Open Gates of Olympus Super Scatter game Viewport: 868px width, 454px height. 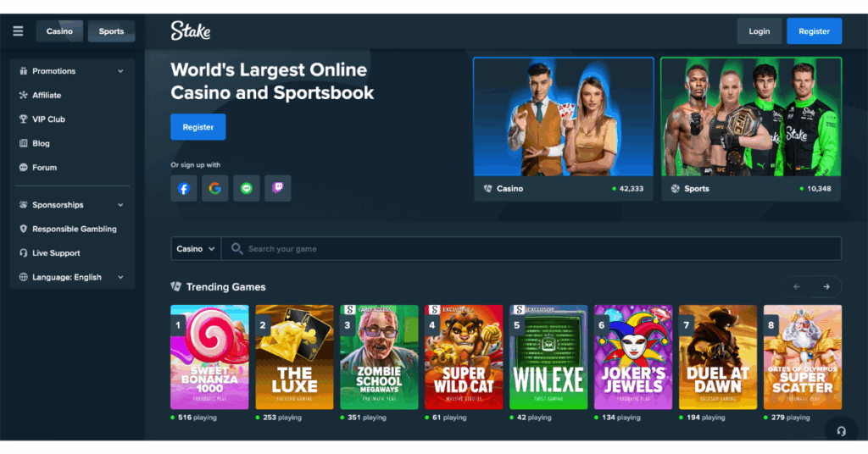click(x=803, y=357)
